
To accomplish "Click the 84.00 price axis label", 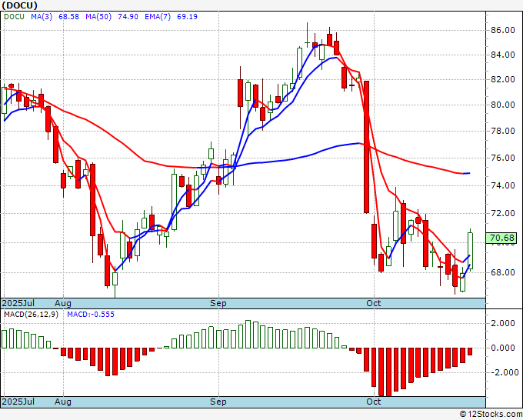I will (503, 55).
